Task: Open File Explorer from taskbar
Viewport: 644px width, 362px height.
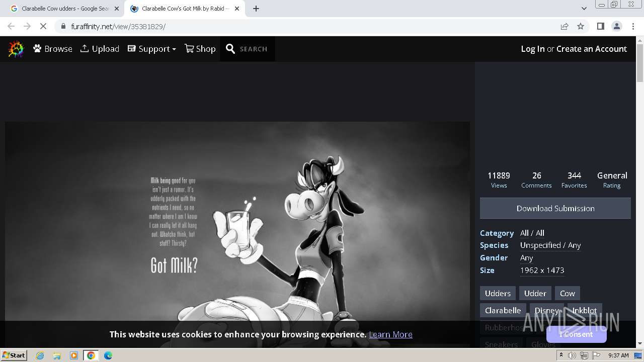Action: click(x=57, y=355)
